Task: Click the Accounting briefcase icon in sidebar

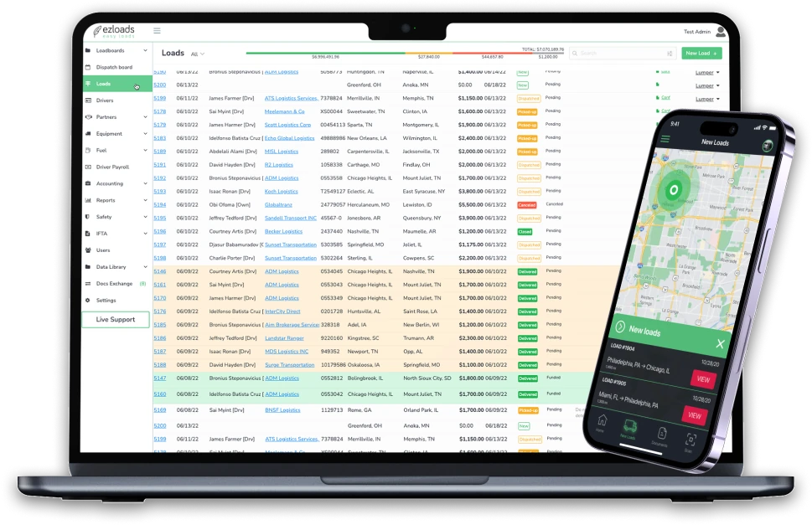Action: [x=87, y=183]
